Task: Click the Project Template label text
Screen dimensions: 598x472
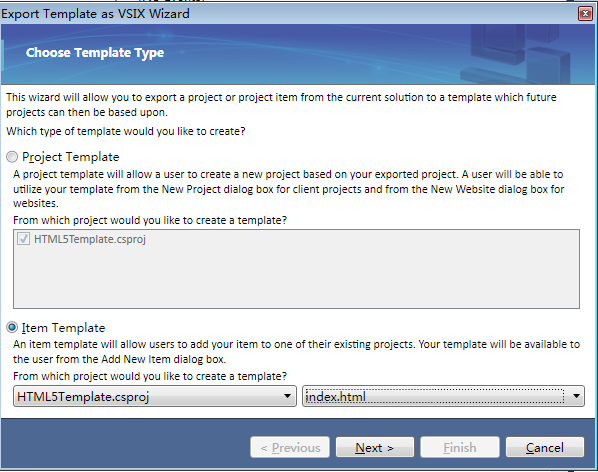Action: click(71, 157)
